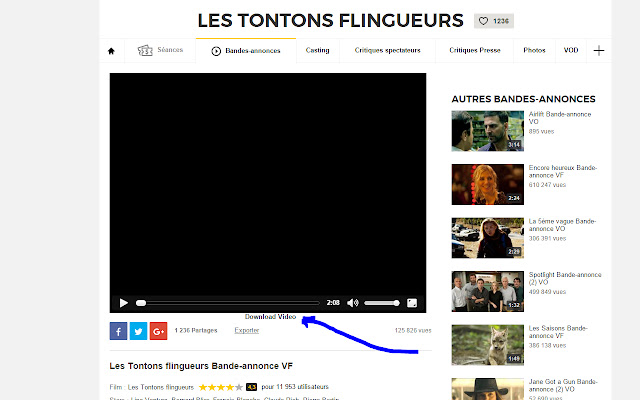Open the Spotlight Bande-annonce thumbnail
640x400 pixels.
(x=488, y=291)
